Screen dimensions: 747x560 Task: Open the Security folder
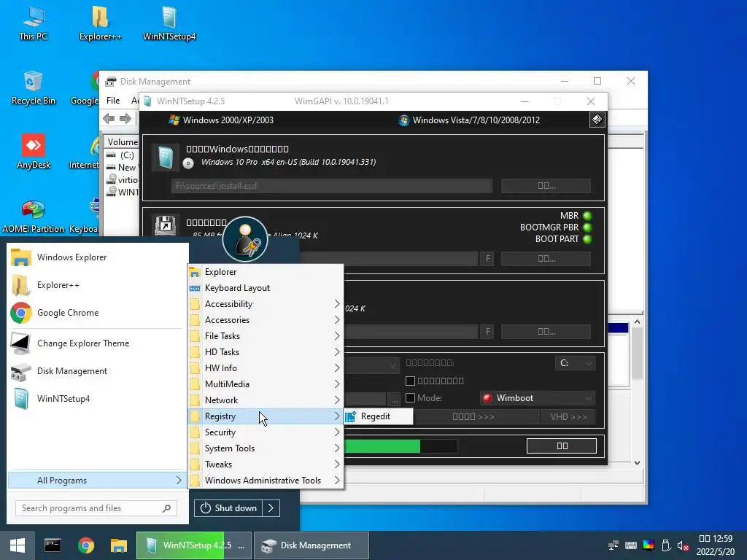(266, 432)
